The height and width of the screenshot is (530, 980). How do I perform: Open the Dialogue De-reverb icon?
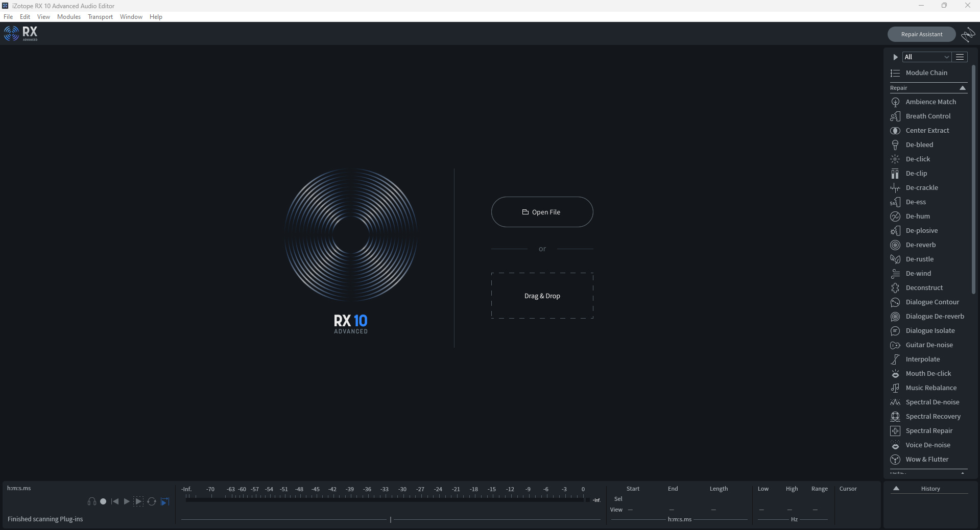tap(895, 317)
